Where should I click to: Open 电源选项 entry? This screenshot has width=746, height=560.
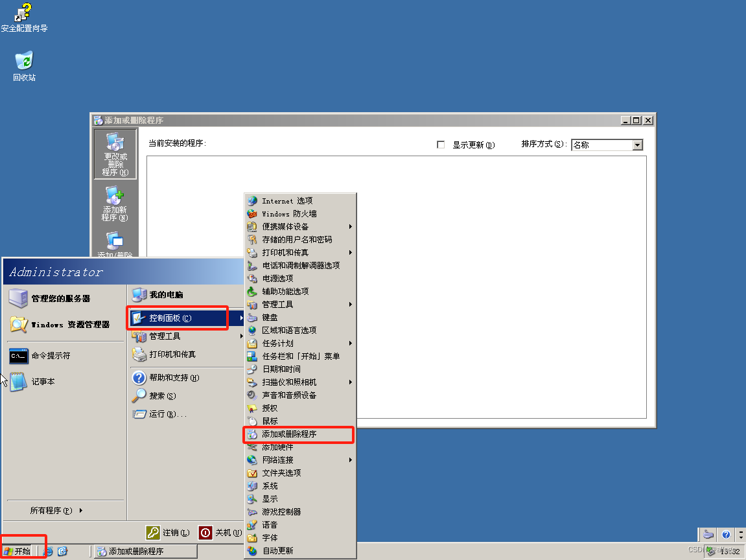pyautogui.click(x=300, y=278)
